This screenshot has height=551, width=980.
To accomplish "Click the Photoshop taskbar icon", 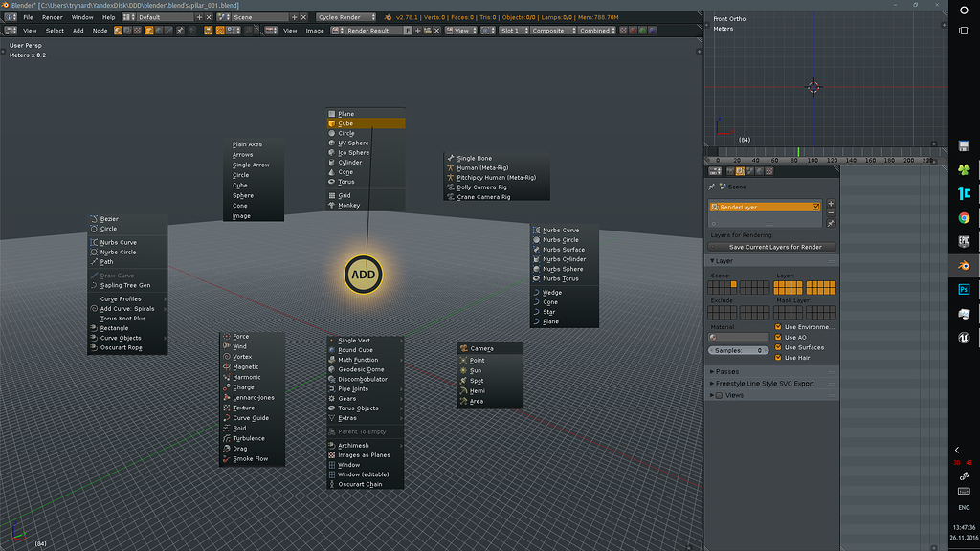I will click(964, 289).
